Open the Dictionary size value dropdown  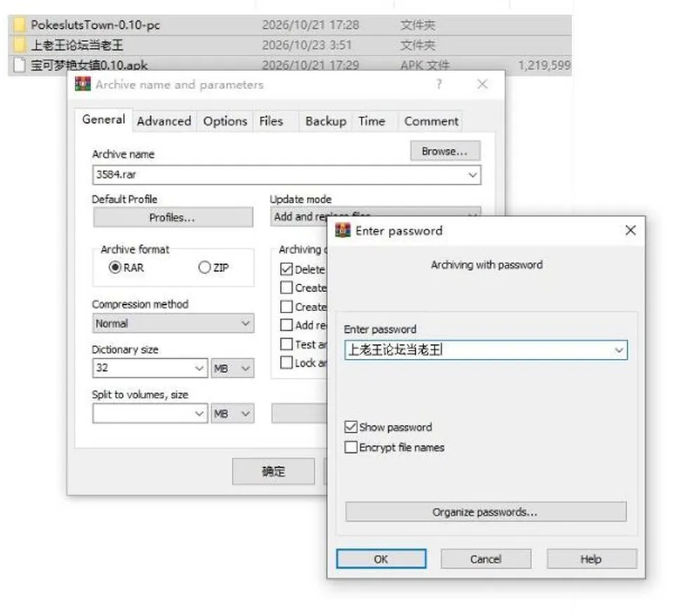coord(199,368)
